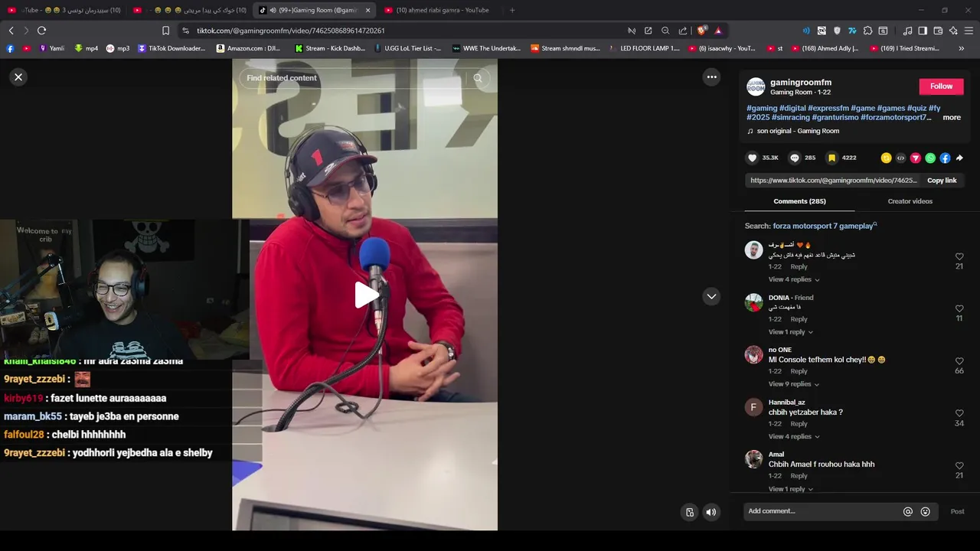Bookmark this page in address bar
This screenshot has height=551, width=980.
tap(165, 31)
